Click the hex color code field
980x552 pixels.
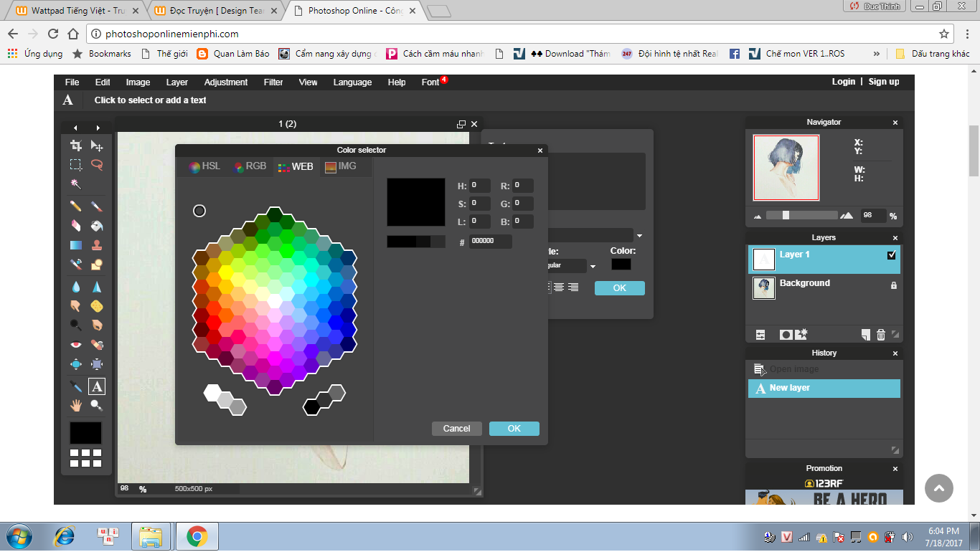(491, 242)
